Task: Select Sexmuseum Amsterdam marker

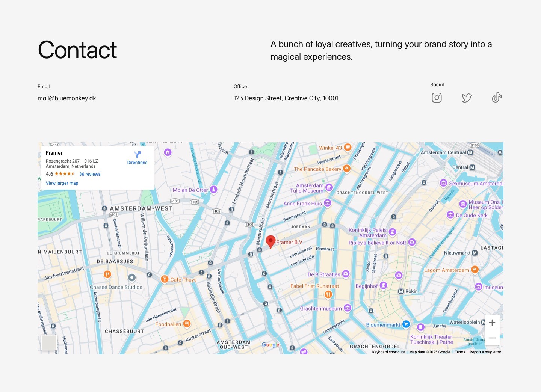Action: coord(443,183)
